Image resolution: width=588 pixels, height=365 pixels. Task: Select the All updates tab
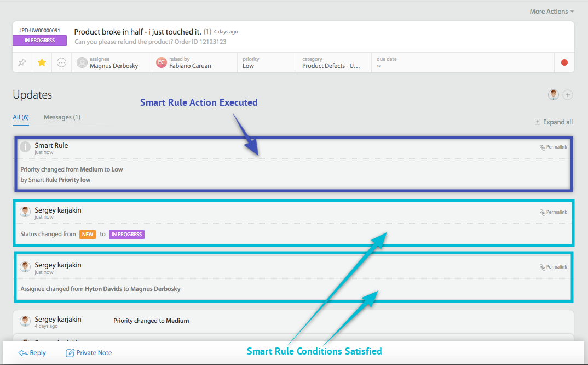pyautogui.click(x=20, y=117)
